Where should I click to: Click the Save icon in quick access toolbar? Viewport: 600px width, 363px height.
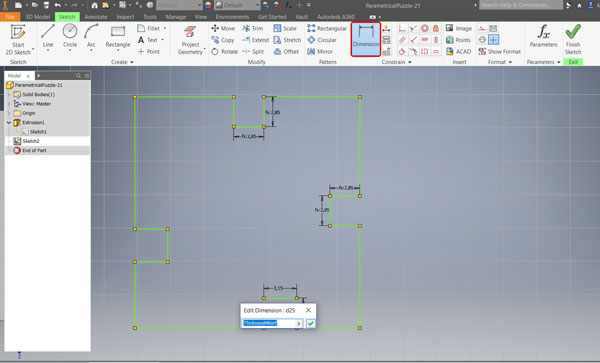pos(46,5)
